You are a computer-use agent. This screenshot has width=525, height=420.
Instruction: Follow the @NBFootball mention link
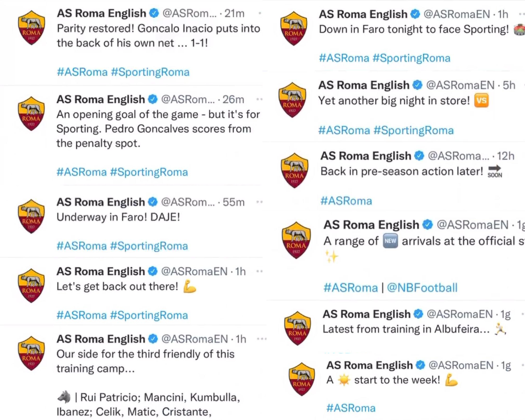pyautogui.click(x=422, y=288)
